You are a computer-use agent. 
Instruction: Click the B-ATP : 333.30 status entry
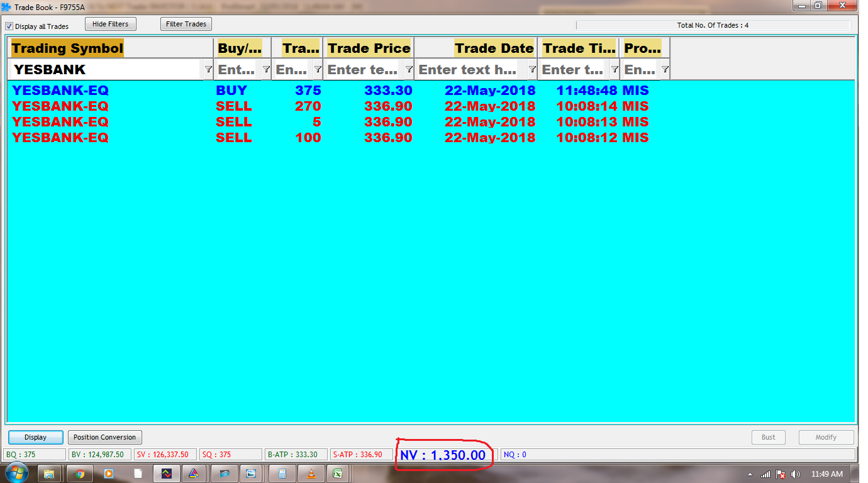pyautogui.click(x=296, y=455)
